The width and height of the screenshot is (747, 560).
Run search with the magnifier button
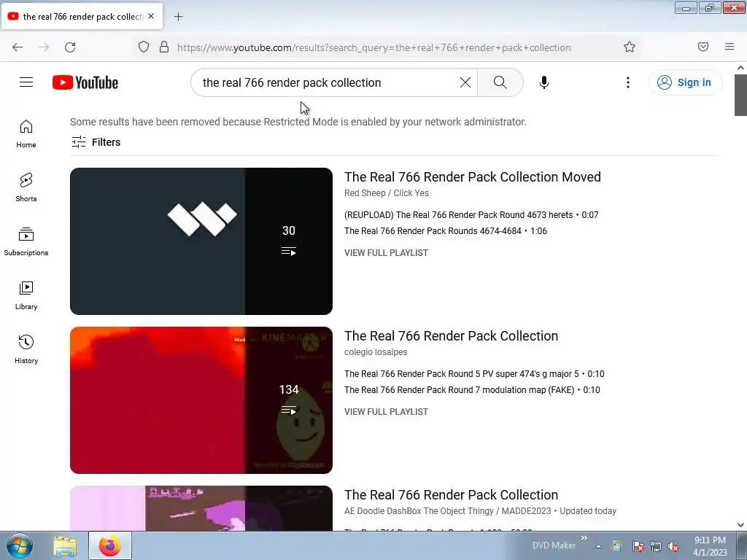(x=500, y=82)
